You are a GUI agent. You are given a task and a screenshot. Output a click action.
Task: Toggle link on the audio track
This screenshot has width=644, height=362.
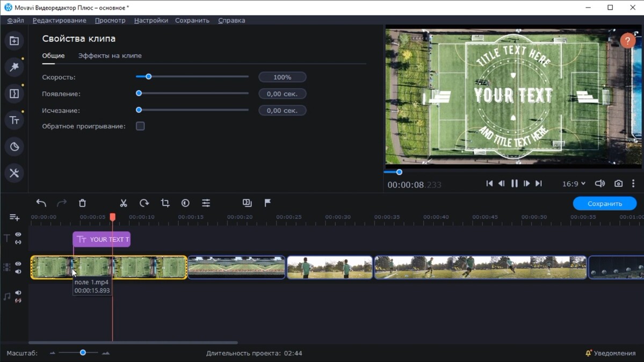(18, 301)
